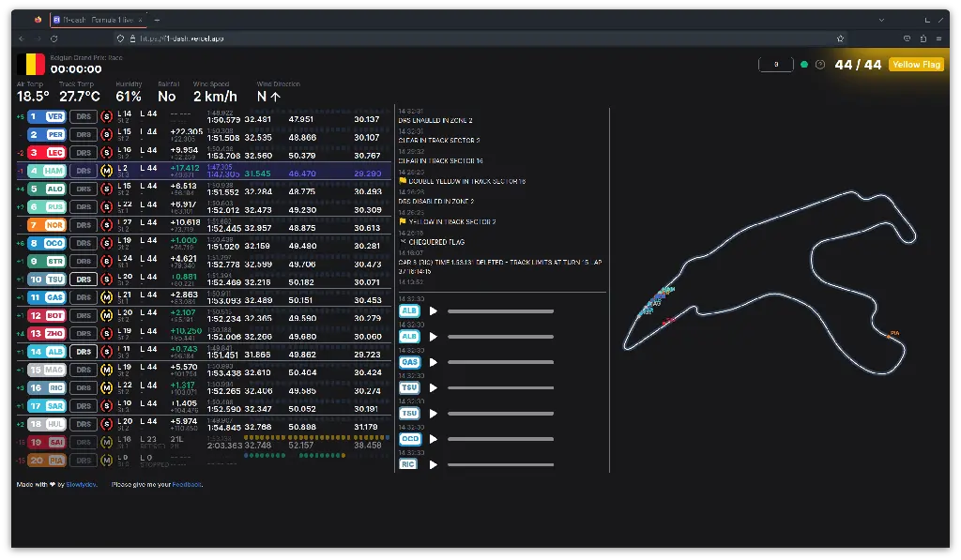This screenshot has width=961, height=560.
Task: Select VER driver tag in leaderboard
Action: pos(55,116)
